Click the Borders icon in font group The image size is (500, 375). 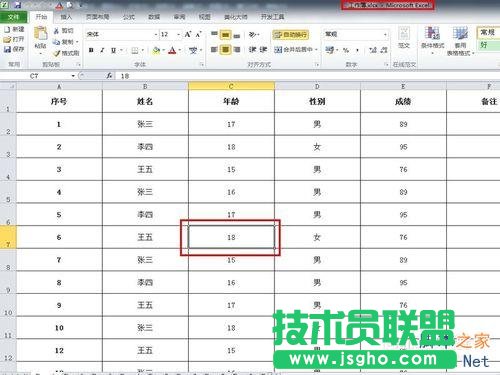click(135, 50)
